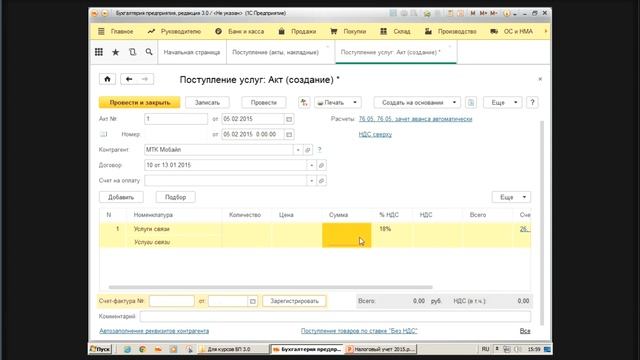Image resolution: width=640 pixels, height=360 pixels.
Task: Click the Зарегистрировать invoice button
Action: [x=294, y=301]
